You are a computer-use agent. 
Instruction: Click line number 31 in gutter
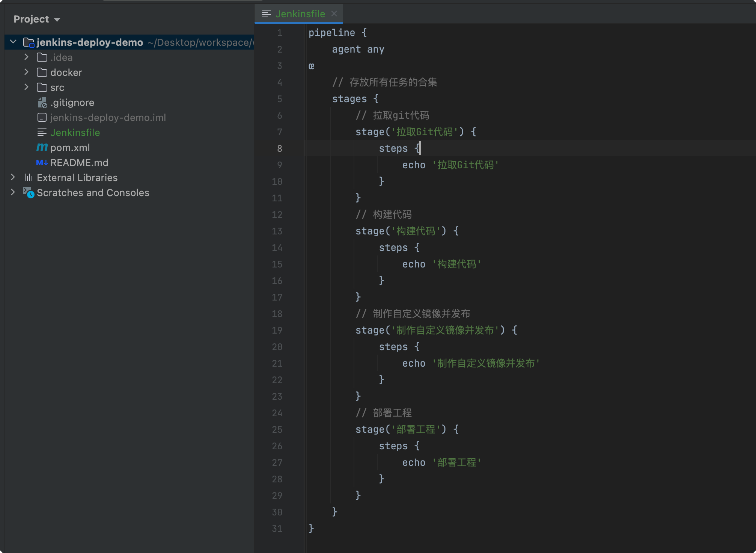pos(277,529)
